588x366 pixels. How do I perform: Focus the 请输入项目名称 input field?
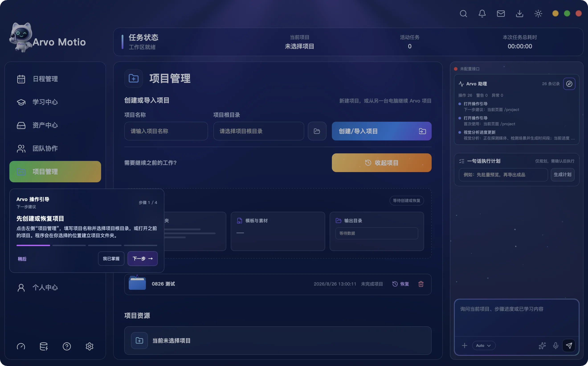point(166,131)
